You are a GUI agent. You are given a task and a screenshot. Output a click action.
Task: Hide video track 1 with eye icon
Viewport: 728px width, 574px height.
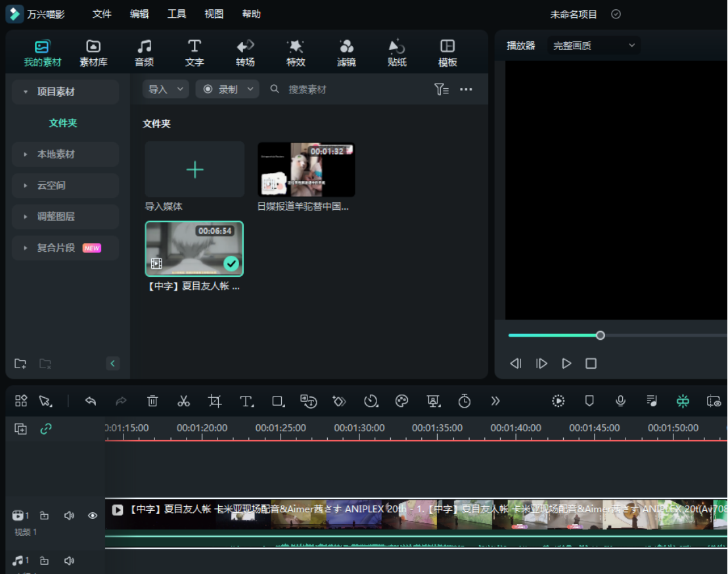93,515
